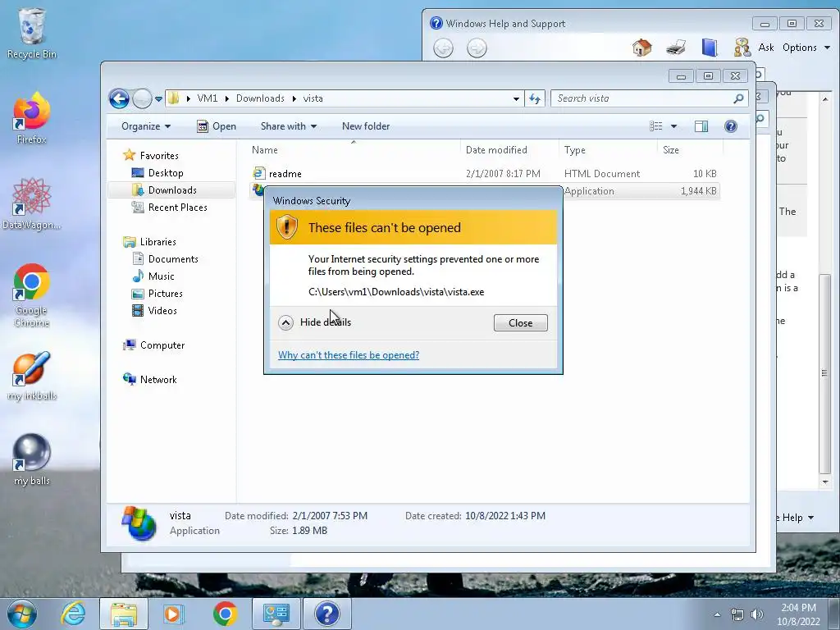Sort by Date modified column header
840x630 pixels.
(509, 150)
